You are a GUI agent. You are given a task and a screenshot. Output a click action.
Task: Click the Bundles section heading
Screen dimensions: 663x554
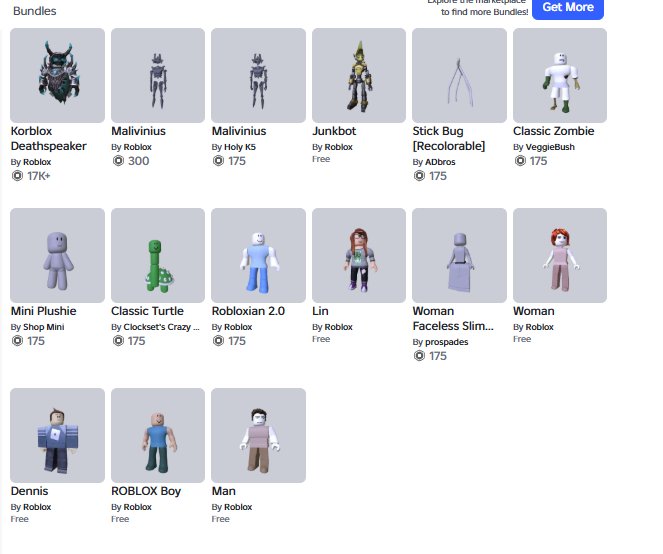coord(35,11)
